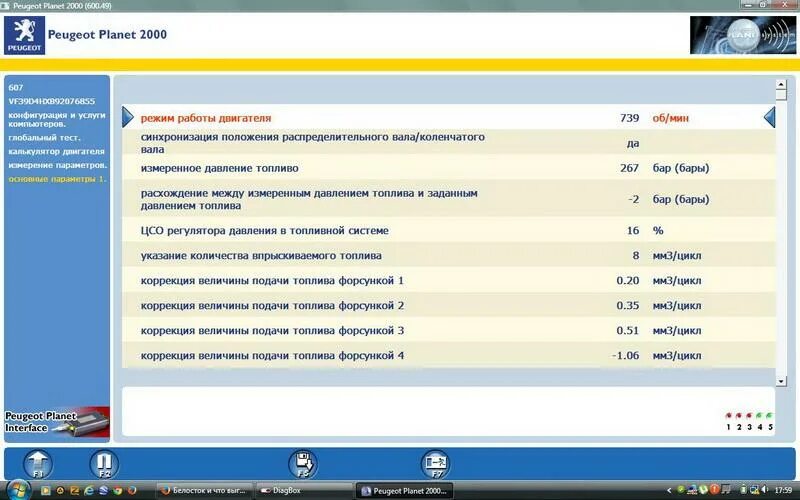Show hidden system tray icons arrow
This screenshot has width=800, height=500.
click(x=669, y=491)
